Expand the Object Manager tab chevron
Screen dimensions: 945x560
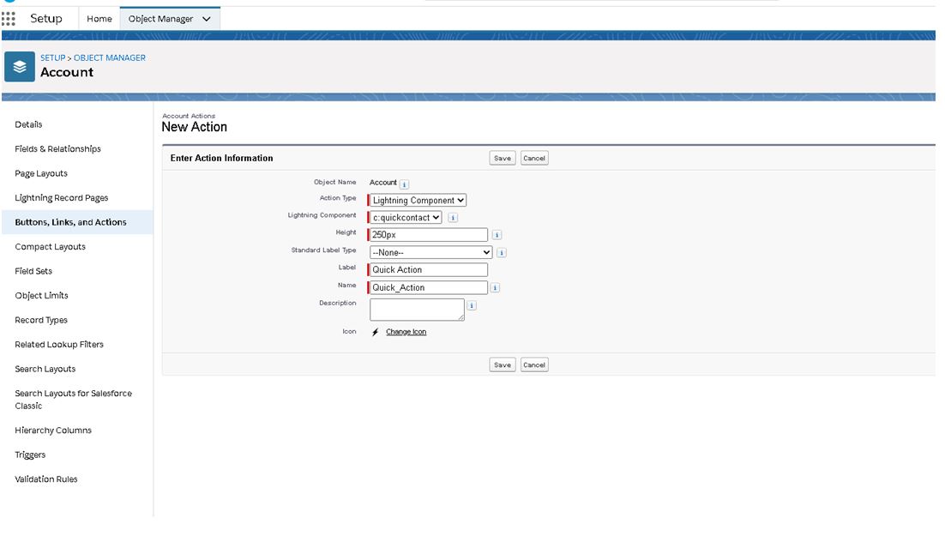point(207,19)
